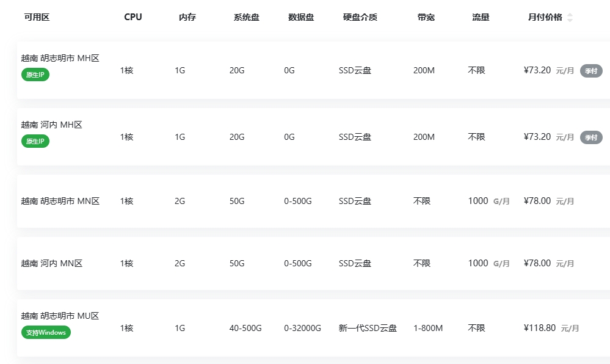
Task: Click the 支持Windows badge under 胡志明市 MU区
Action: 46,332
